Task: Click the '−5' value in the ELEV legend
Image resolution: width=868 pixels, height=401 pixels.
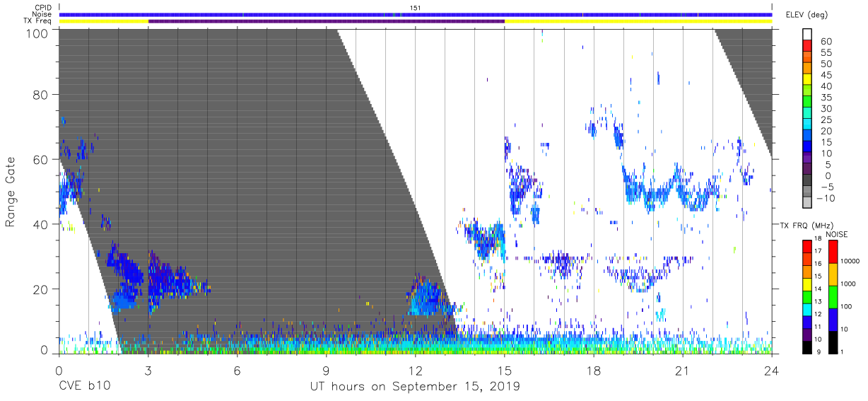Action: (x=828, y=187)
